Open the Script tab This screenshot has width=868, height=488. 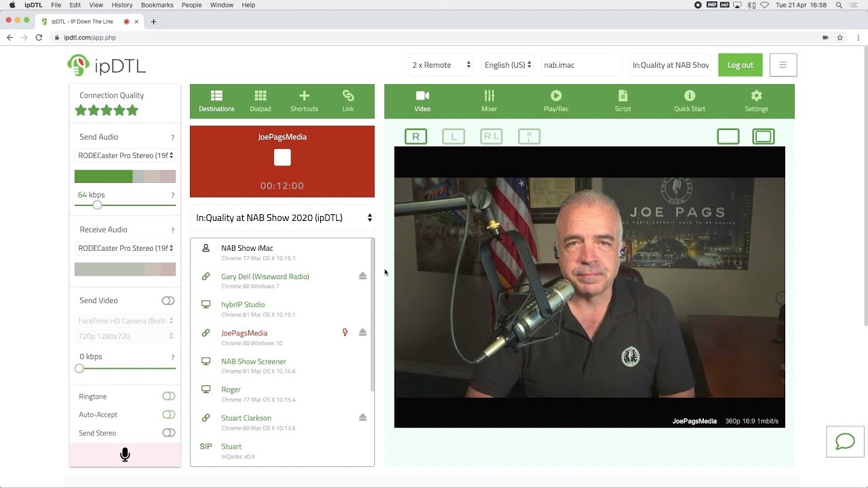click(623, 101)
